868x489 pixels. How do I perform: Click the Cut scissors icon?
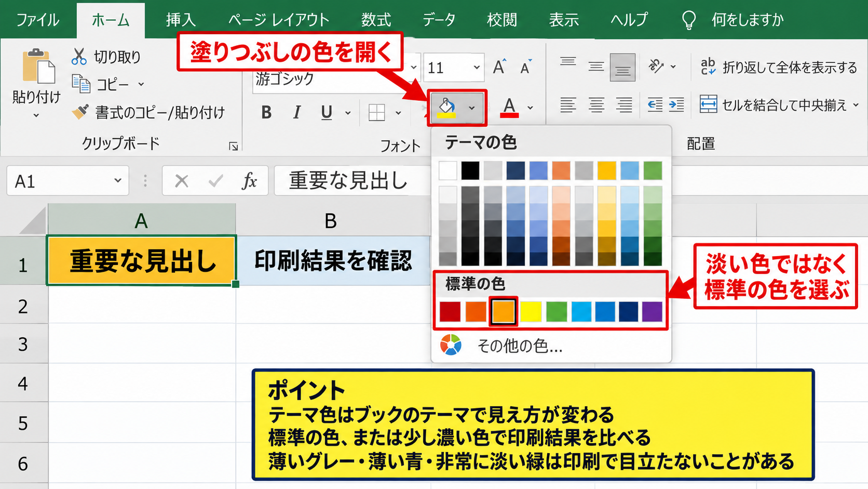(x=79, y=56)
